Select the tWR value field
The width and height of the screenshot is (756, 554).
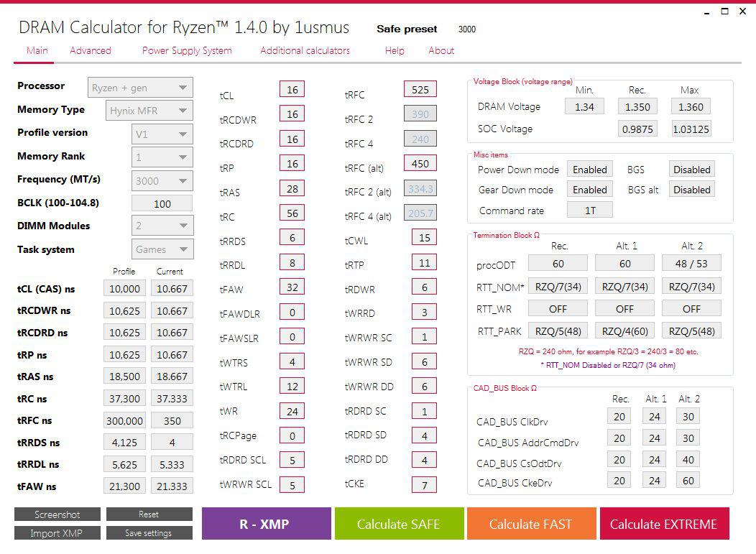(292, 411)
